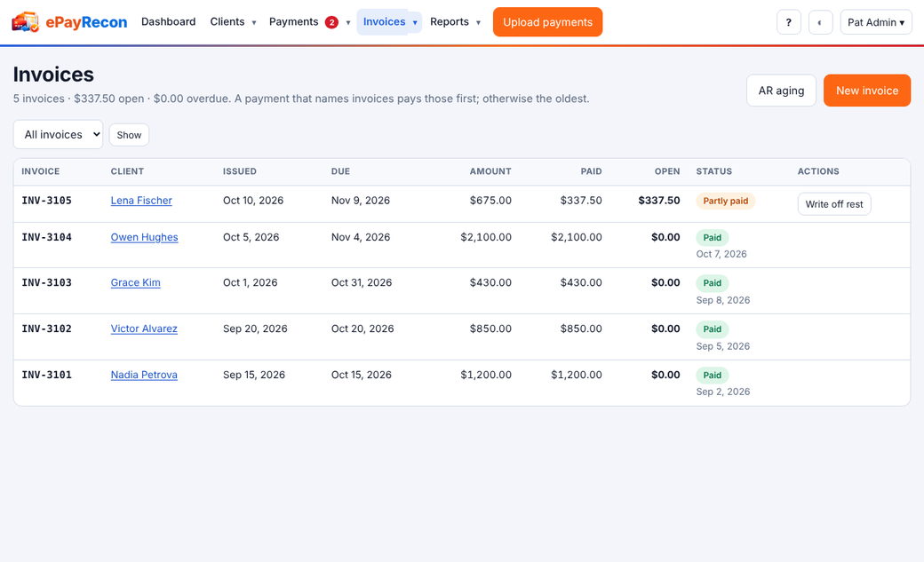Open client Owen Hughes
This screenshot has width=924, height=562.
pos(144,237)
